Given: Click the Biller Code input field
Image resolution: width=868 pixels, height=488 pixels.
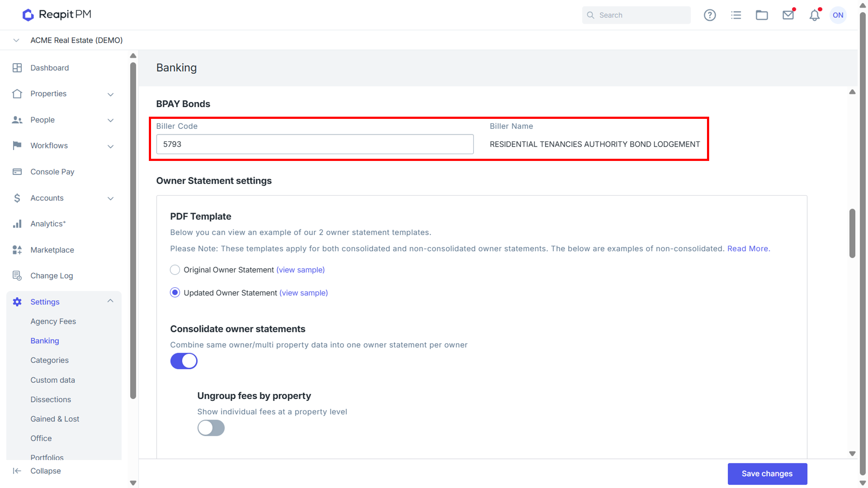Looking at the screenshot, I should (x=315, y=144).
